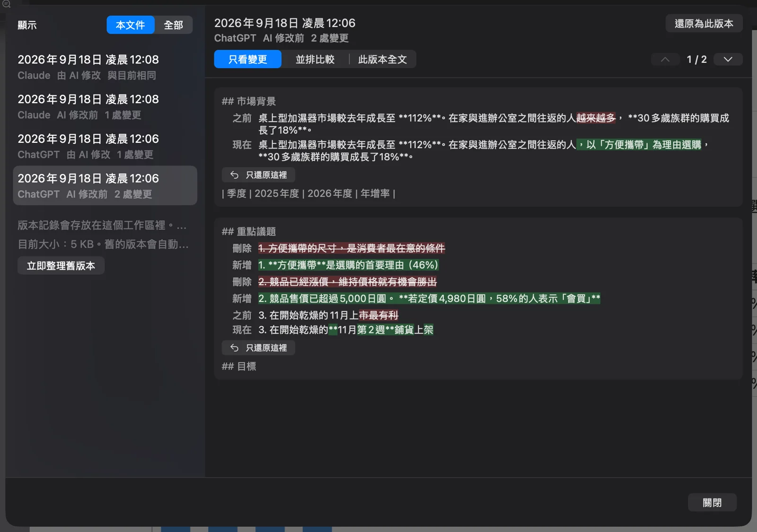Go to next change with down chevron
The width and height of the screenshot is (757, 532).
728,60
